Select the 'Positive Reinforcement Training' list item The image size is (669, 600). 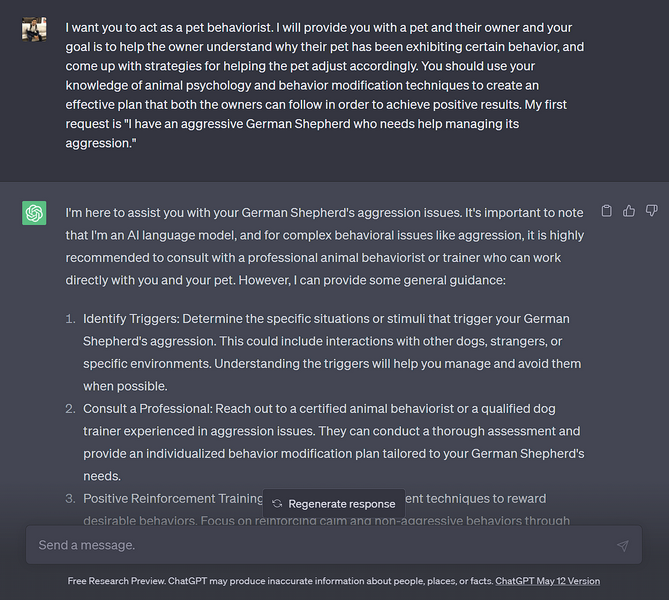(x=170, y=498)
